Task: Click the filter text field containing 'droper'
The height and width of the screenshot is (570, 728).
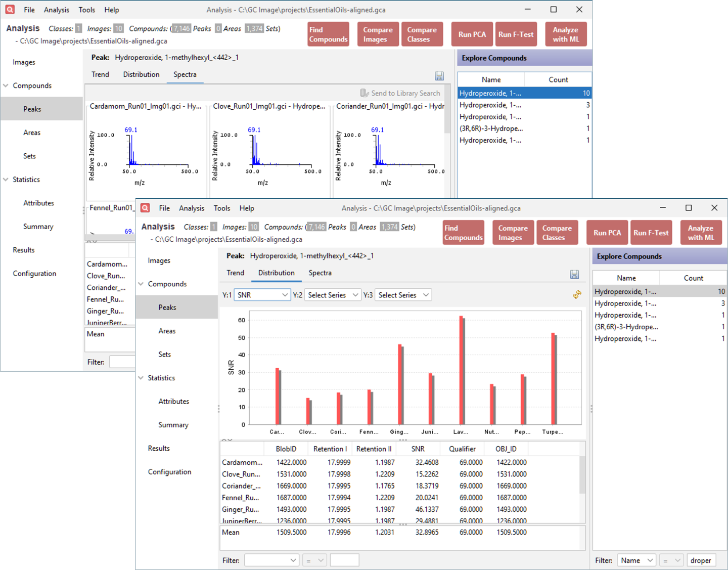Action: [701, 560]
